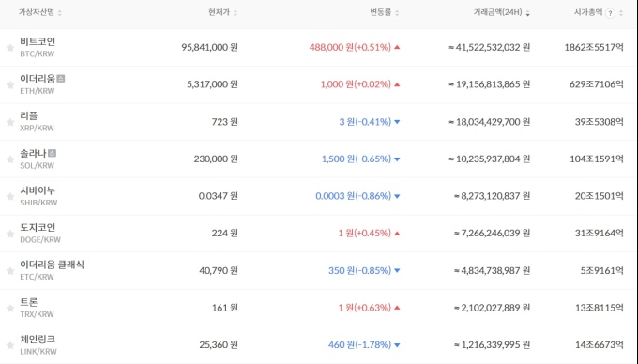
Task: Open the 트론 asset name
Action: [x=28, y=302]
